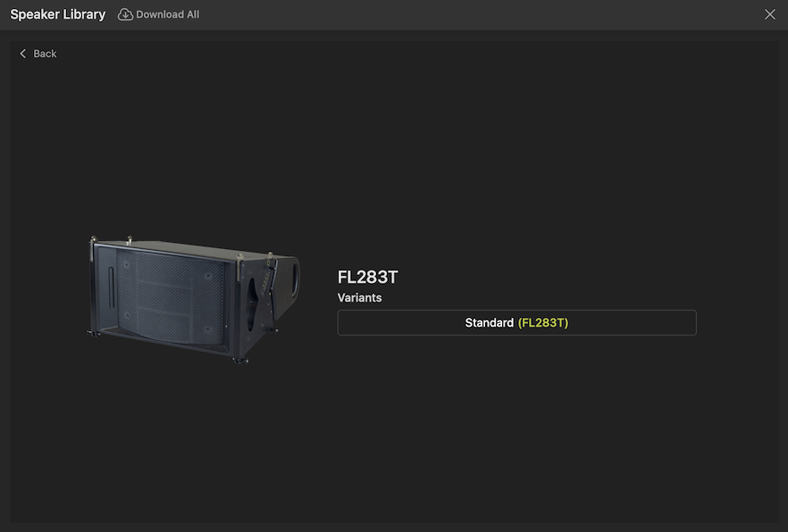Screen dimensions: 788x532
Task: Click the Speaker Library window title
Action: (58, 14)
